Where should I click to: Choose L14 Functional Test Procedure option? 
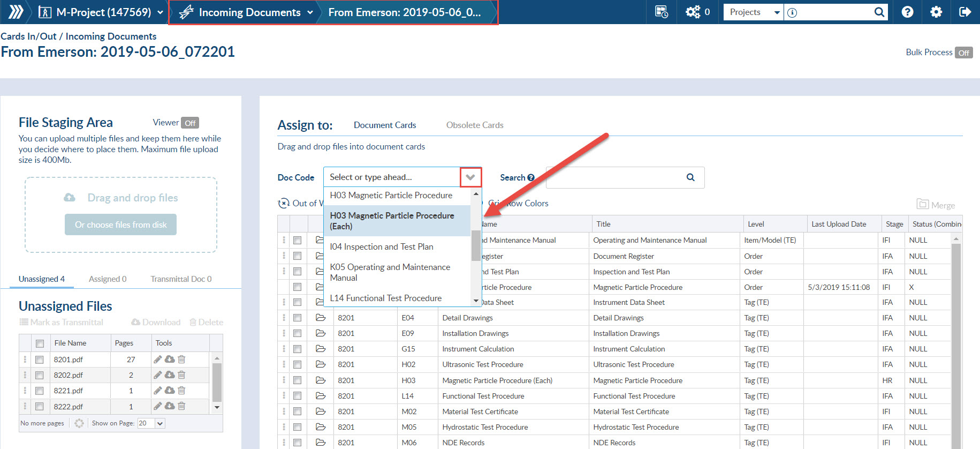(397, 298)
